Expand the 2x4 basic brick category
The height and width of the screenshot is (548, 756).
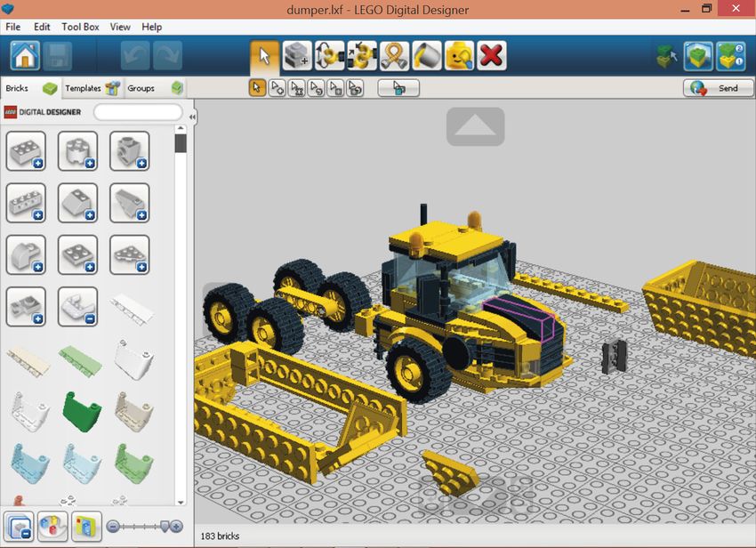click(26, 151)
